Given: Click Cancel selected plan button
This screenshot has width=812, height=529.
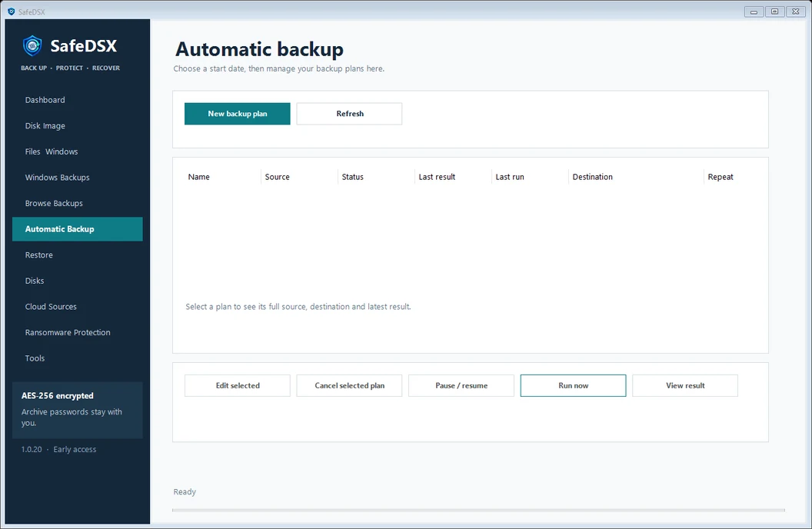Looking at the screenshot, I should tap(349, 386).
